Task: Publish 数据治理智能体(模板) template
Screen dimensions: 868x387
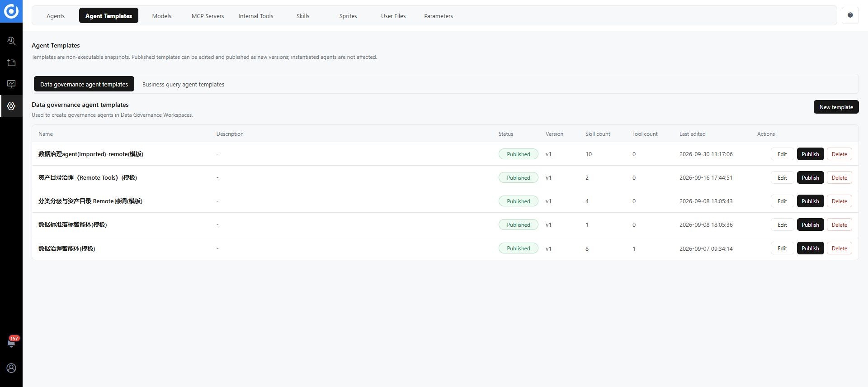Action: pos(810,248)
